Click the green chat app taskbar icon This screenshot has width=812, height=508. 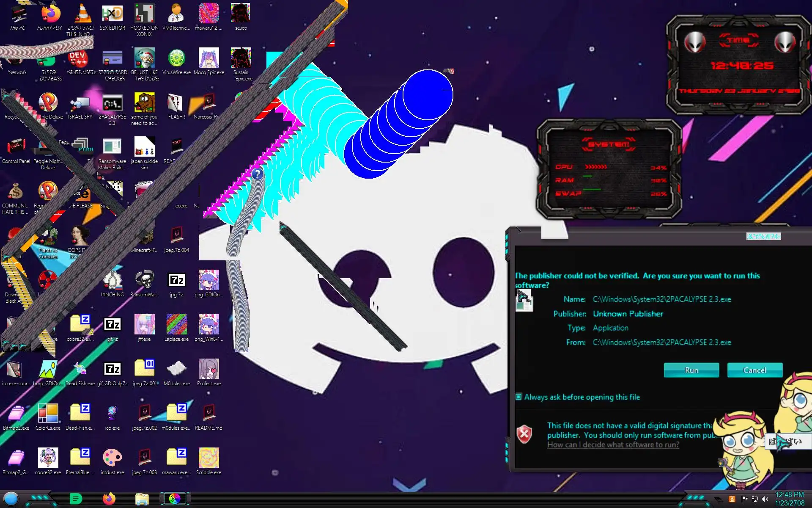click(x=76, y=499)
